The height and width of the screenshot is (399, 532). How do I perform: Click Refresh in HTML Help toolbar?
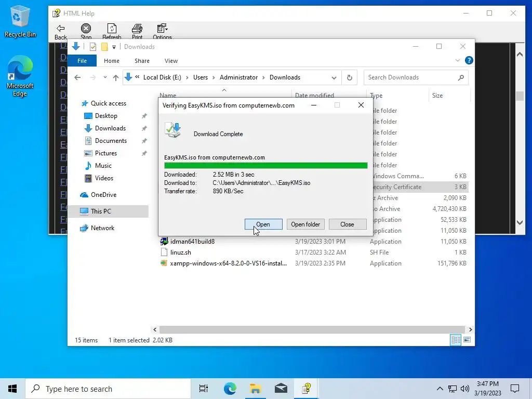[112, 32]
